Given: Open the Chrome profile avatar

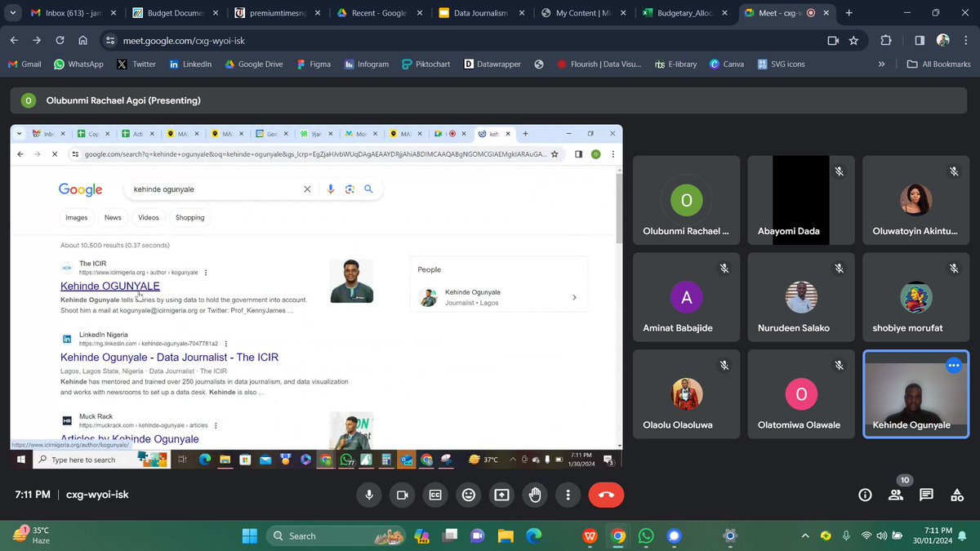Looking at the screenshot, I should 942,40.
